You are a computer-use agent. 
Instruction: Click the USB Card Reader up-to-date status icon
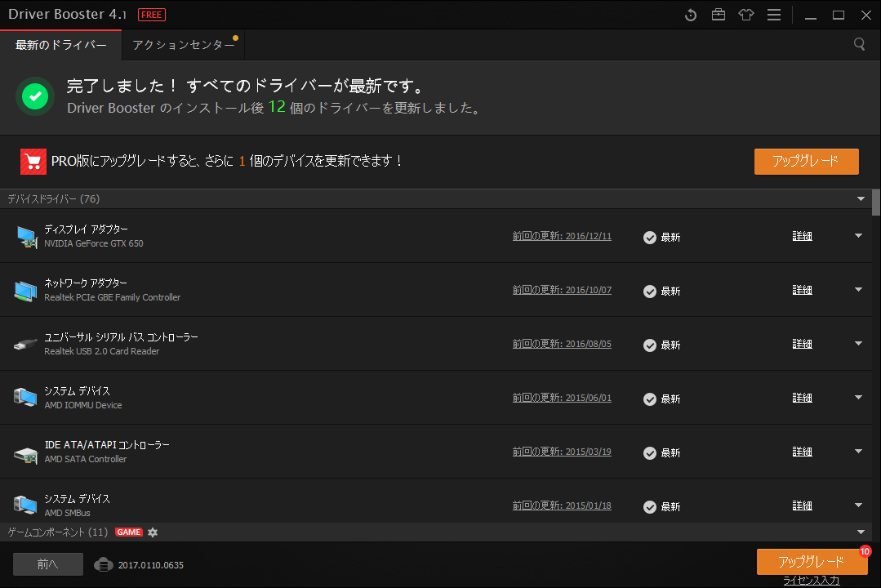649,345
